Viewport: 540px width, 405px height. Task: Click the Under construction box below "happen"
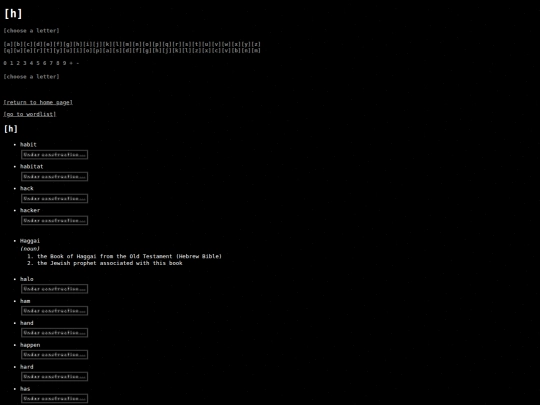tap(54, 355)
